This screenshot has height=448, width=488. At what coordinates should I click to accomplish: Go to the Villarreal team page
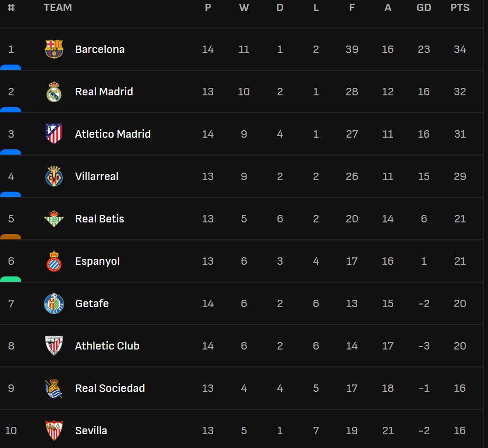tap(97, 176)
